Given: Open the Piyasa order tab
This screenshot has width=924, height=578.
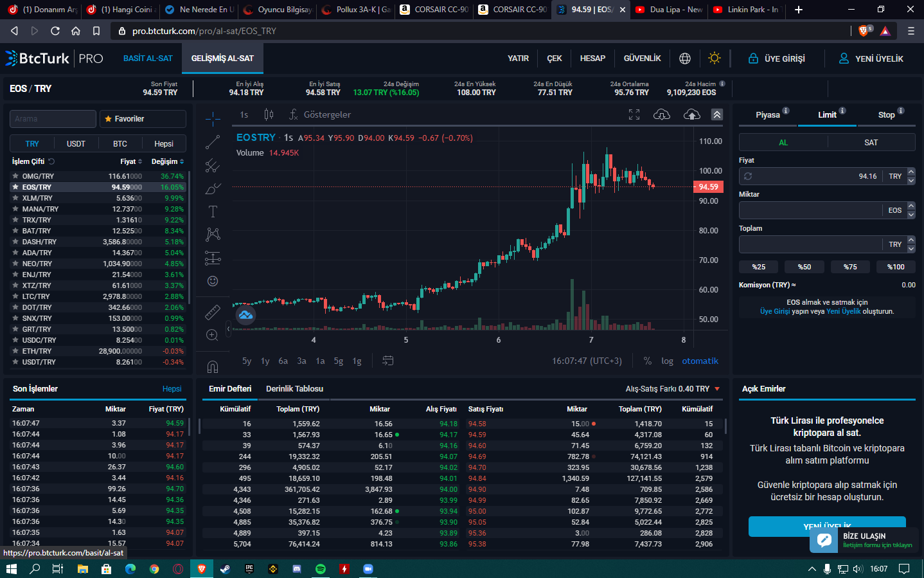Looking at the screenshot, I should 768,115.
